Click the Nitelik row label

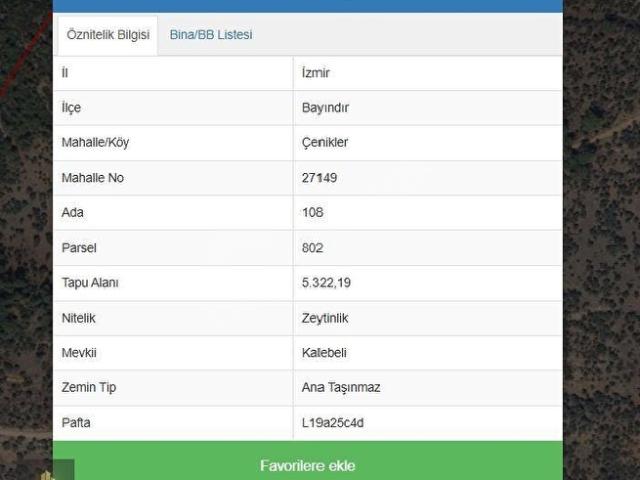[78, 318]
